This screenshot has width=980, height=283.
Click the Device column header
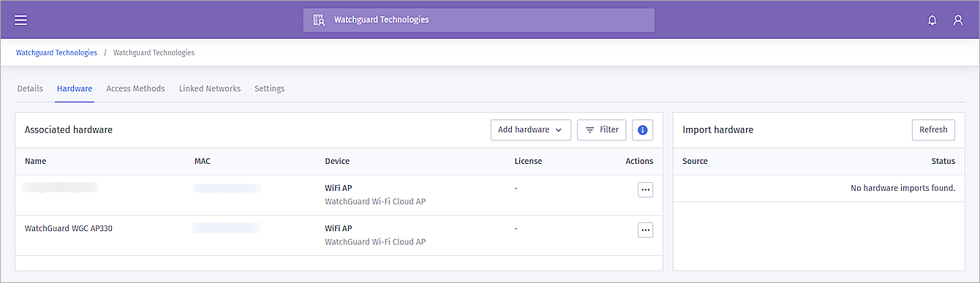tap(337, 161)
